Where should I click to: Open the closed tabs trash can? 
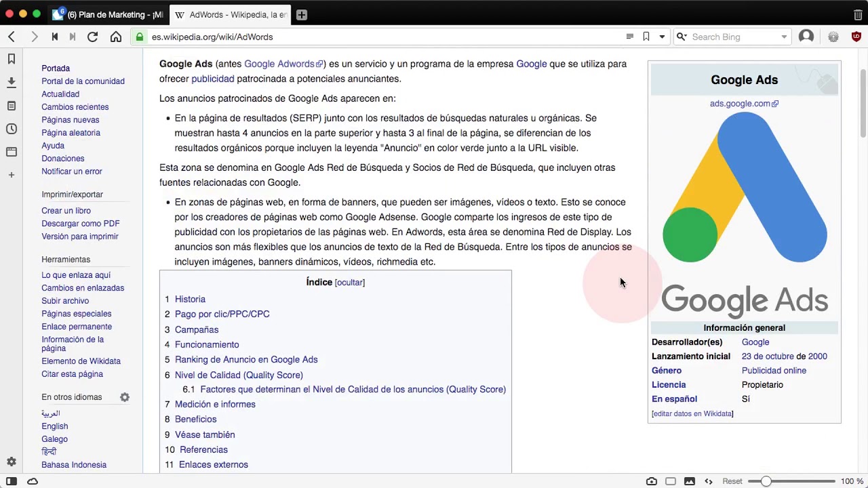(858, 14)
